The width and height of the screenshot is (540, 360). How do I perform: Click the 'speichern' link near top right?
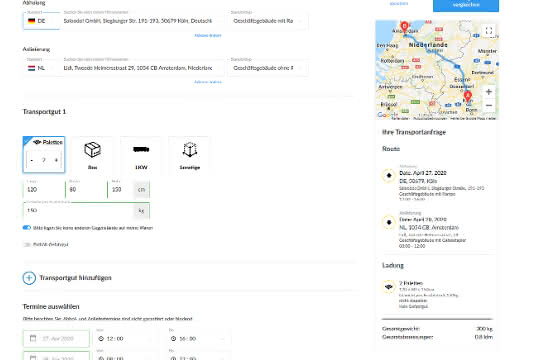399,3
